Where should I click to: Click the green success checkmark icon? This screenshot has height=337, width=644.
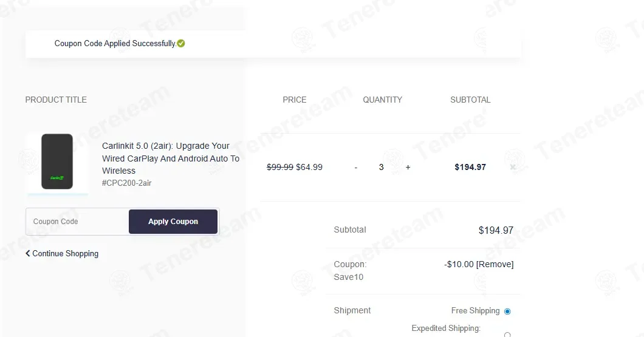[x=180, y=44]
